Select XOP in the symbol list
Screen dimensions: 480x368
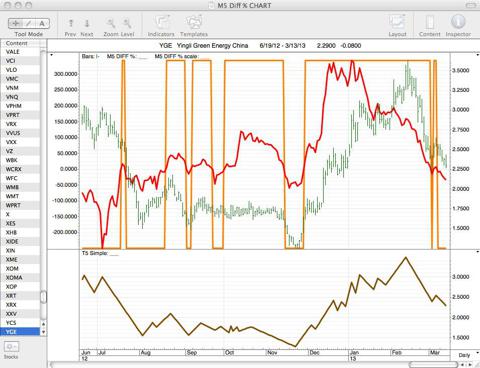tap(20, 286)
